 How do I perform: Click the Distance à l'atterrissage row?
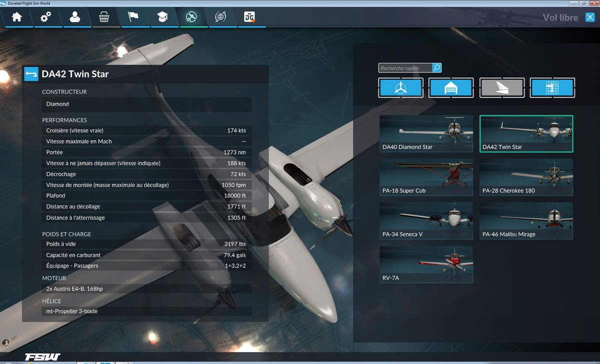146,218
